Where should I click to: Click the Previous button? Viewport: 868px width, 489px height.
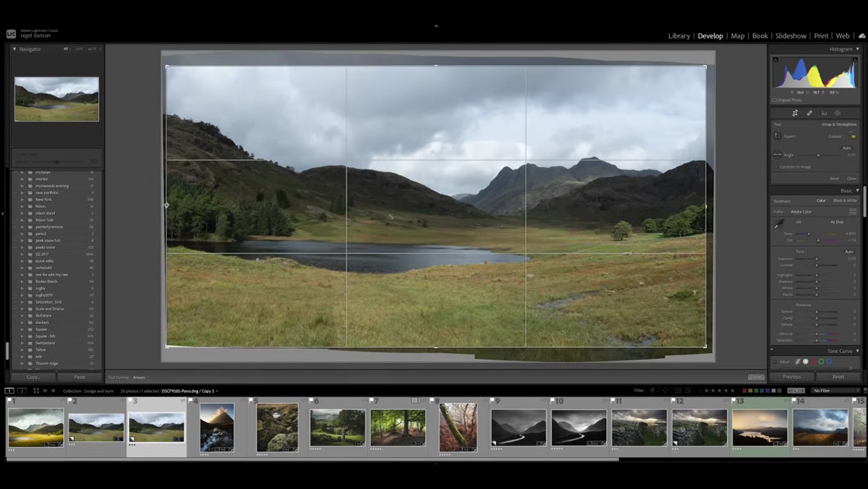click(x=792, y=377)
